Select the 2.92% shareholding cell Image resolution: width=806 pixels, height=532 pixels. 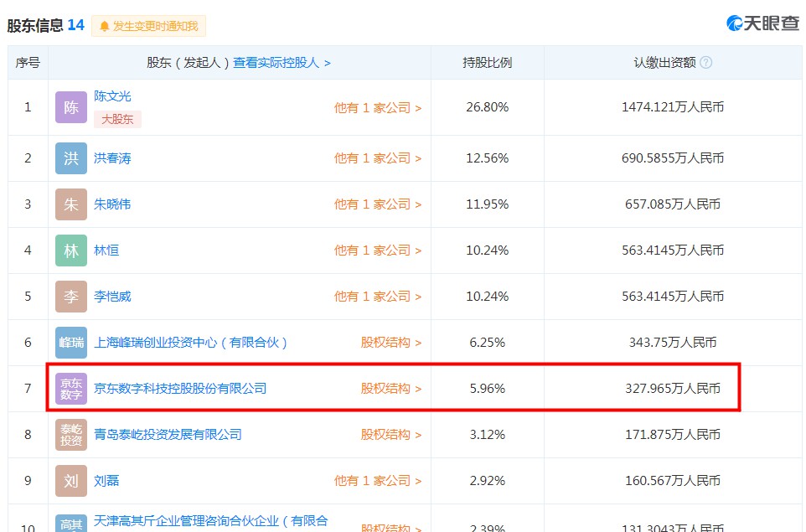[x=488, y=481]
